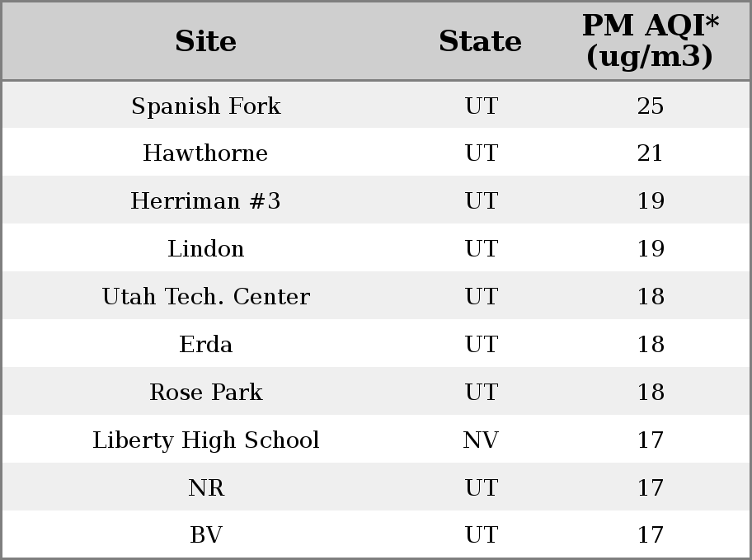Click the PM AQI column header
Image resolution: width=752 pixels, height=560 pixels.
(x=651, y=40)
